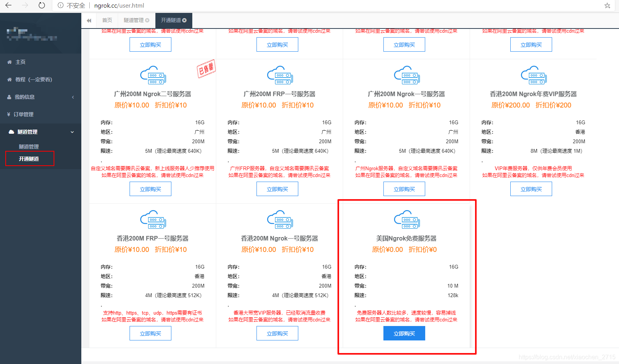Click note 免费服务器人数比较多,速度较慢,容易掉线
619x364 pixels.
click(406, 313)
